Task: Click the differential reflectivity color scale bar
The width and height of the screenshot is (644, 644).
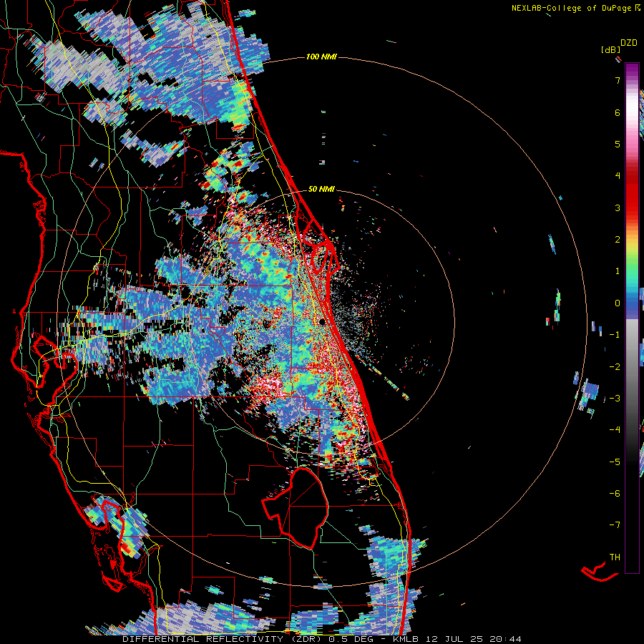Action: 632,318
